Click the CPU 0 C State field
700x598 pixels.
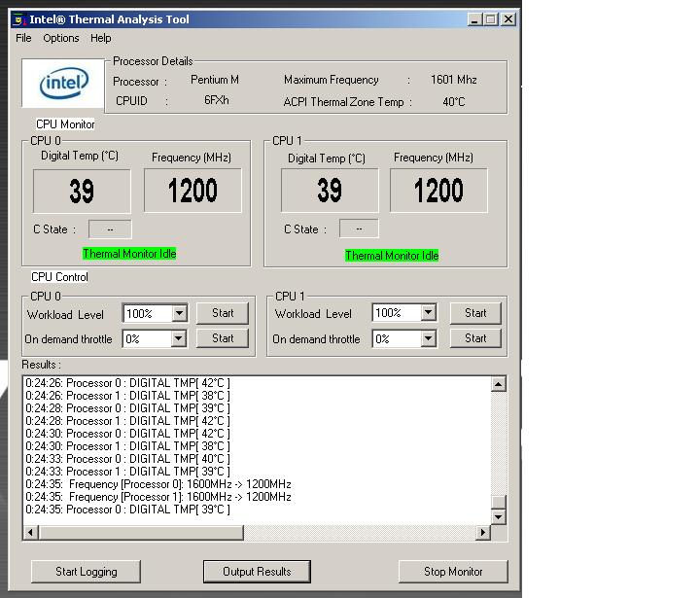tap(110, 229)
